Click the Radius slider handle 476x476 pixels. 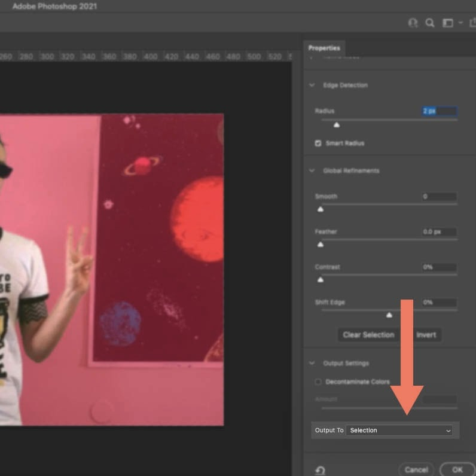[337, 124]
